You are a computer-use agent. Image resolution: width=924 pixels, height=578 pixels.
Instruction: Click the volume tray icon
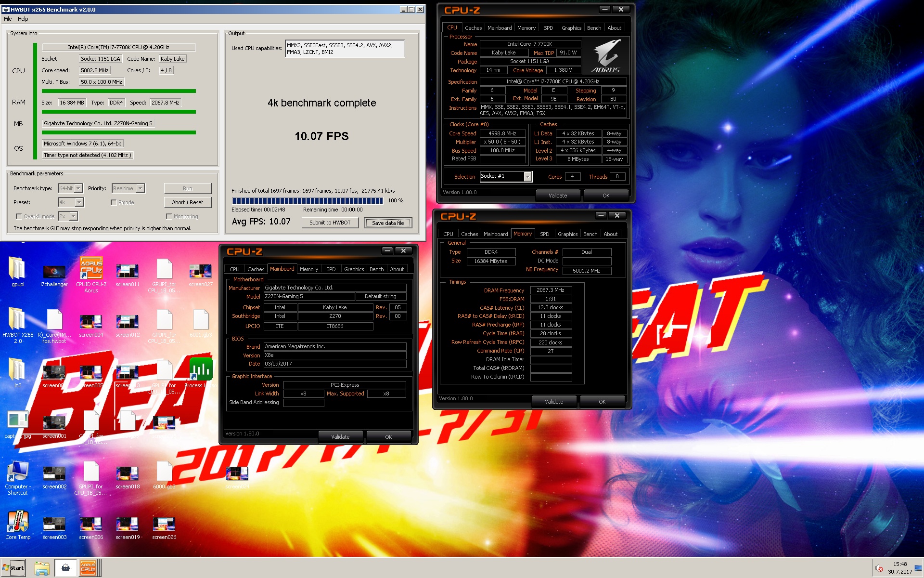click(879, 568)
